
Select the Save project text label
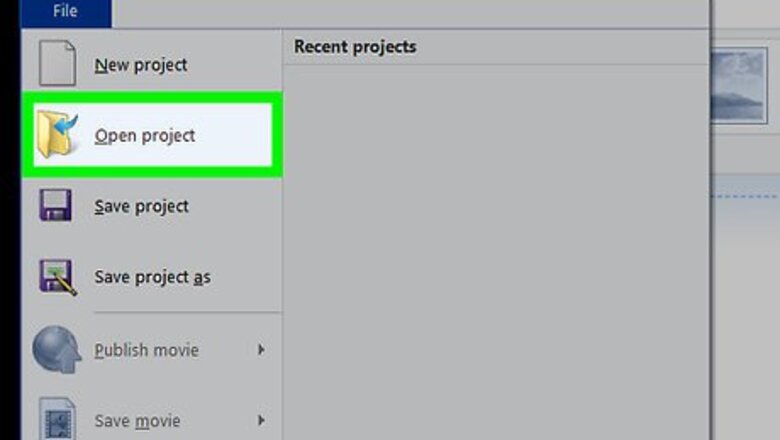point(141,206)
